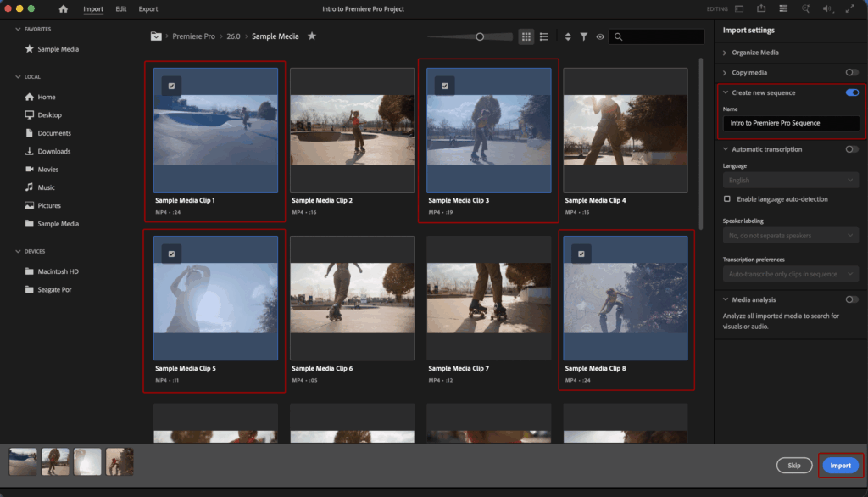This screenshot has height=497, width=868.
Task: Open the filter options funnel icon
Action: click(583, 36)
